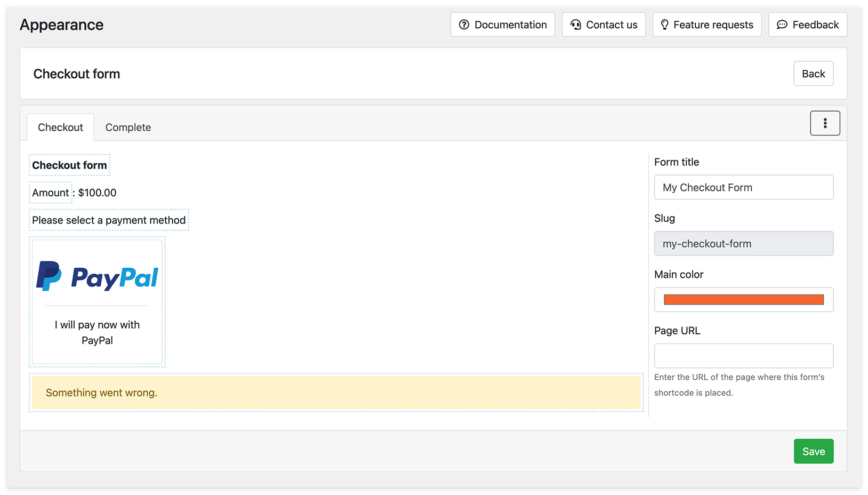Open the three-dot options menu
Viewport: 868px width, 495px height.
click(825, 123)
